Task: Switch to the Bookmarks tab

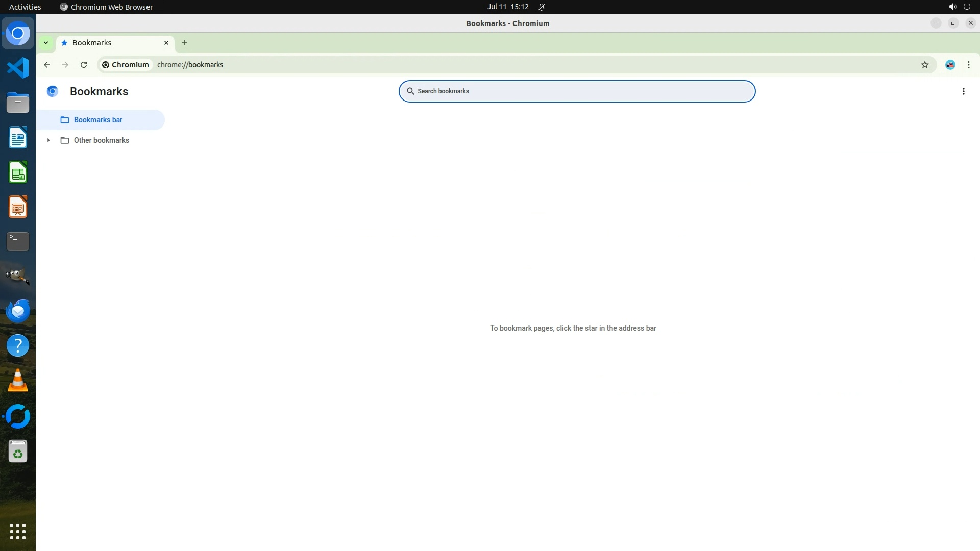Action: pyautogui.click(x=102, y=43)
